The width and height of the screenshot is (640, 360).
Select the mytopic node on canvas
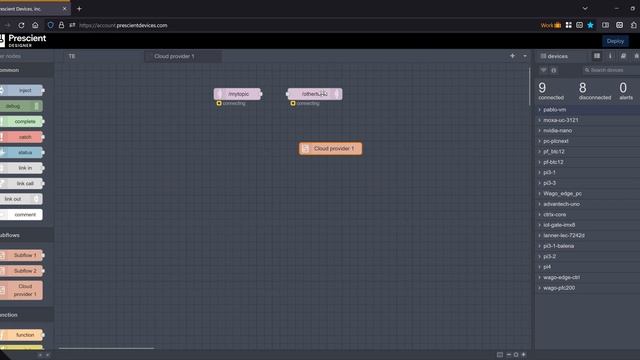tap(238, 94)
